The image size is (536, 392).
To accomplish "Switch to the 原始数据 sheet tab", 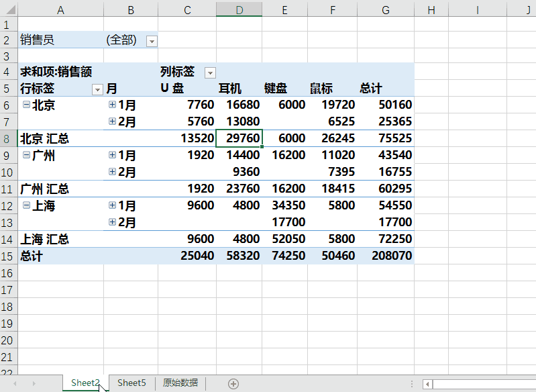I will pos(180,383).
